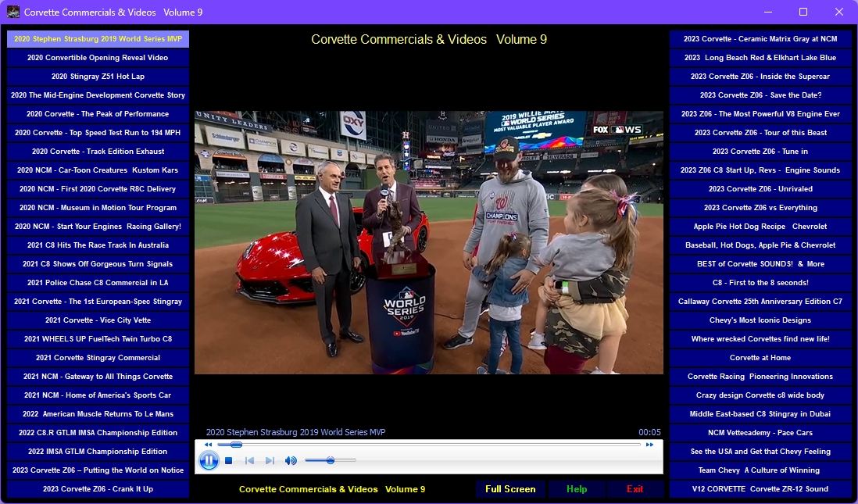Play 2022 IMSA GTLM Championship Edition
The height and width of the screenshot is (504, 858).
tap(98, 452)
